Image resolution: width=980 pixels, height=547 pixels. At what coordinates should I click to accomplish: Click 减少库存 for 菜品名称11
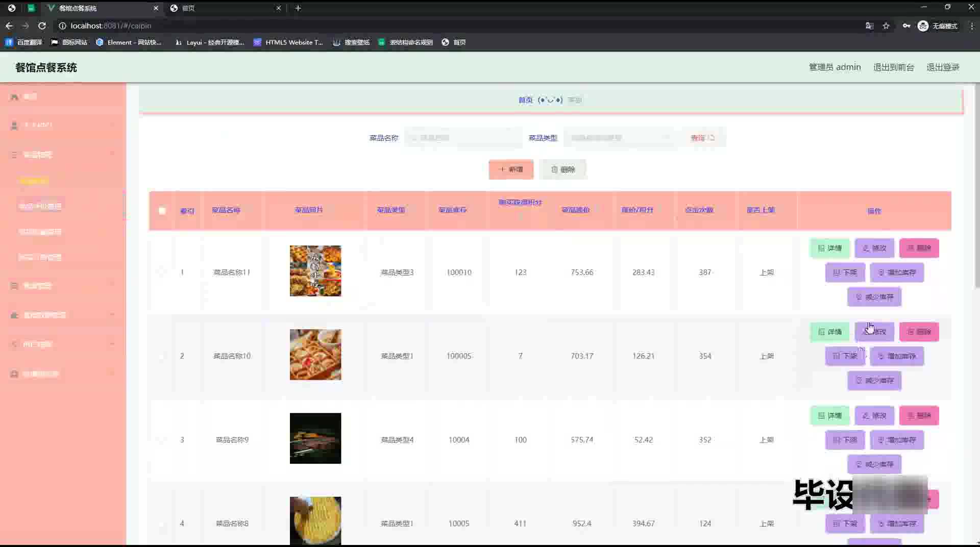[874, 297]
